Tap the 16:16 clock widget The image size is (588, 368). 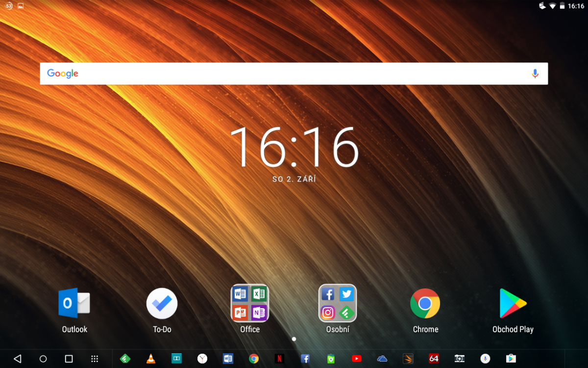tap(294, 147)
